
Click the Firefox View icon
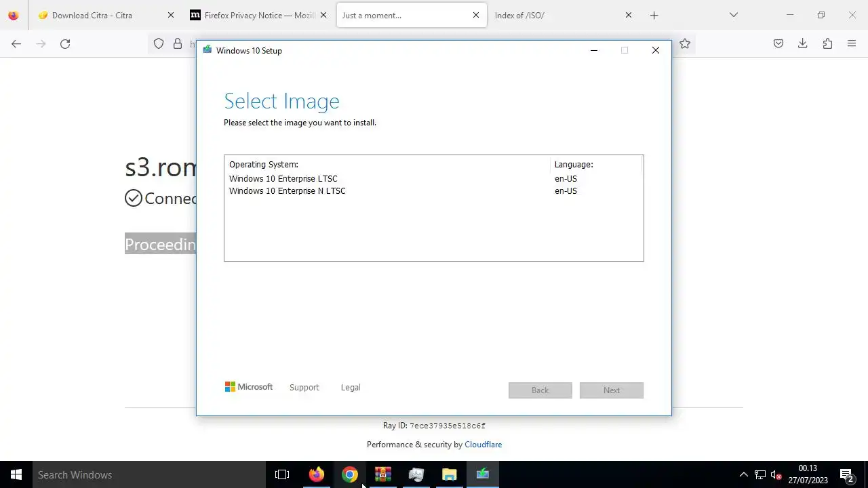(x=13, y=15)
